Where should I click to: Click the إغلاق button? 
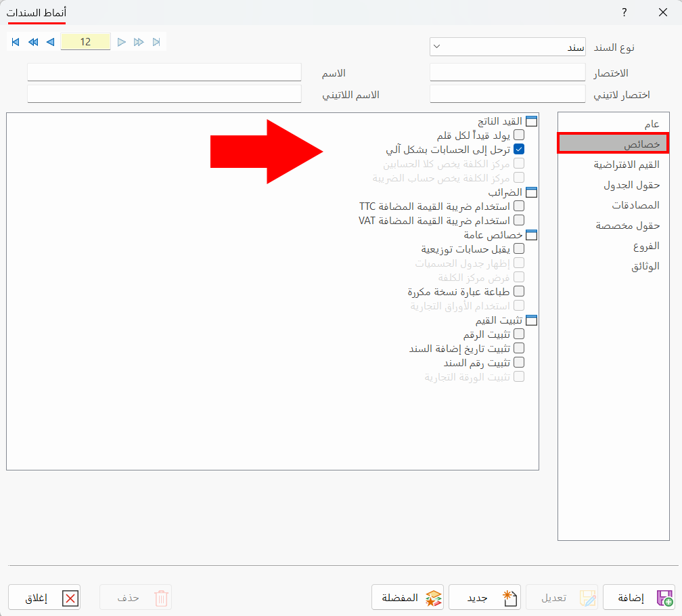[45, 597]
